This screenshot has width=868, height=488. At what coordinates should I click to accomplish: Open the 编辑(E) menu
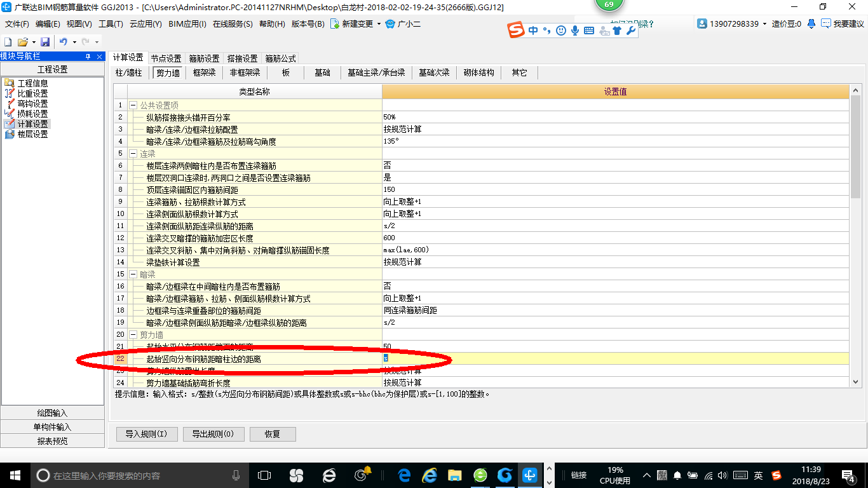pos(48,24)
